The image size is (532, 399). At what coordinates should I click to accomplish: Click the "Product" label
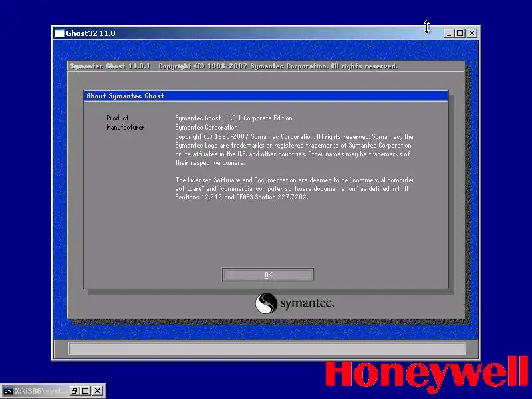point(118,118)
